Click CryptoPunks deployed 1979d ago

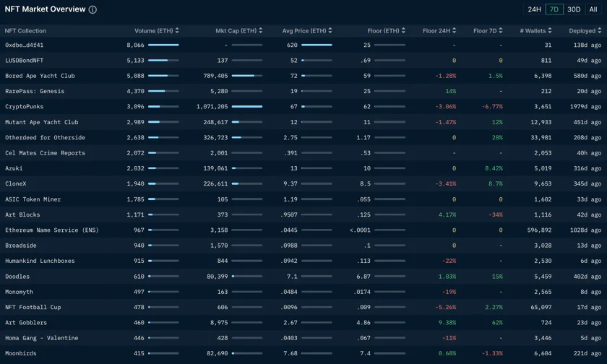[x=585, y=106]
